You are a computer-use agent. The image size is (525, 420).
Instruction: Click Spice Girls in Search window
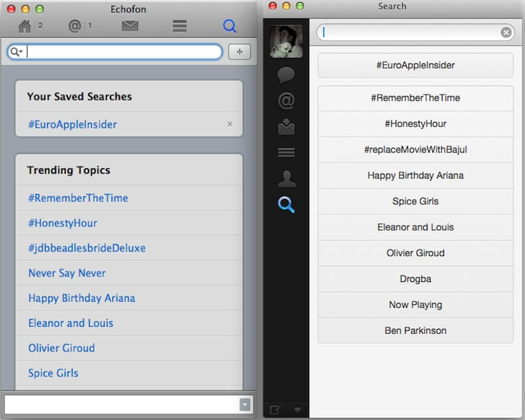pyautogui.click(x=415, y=201)
